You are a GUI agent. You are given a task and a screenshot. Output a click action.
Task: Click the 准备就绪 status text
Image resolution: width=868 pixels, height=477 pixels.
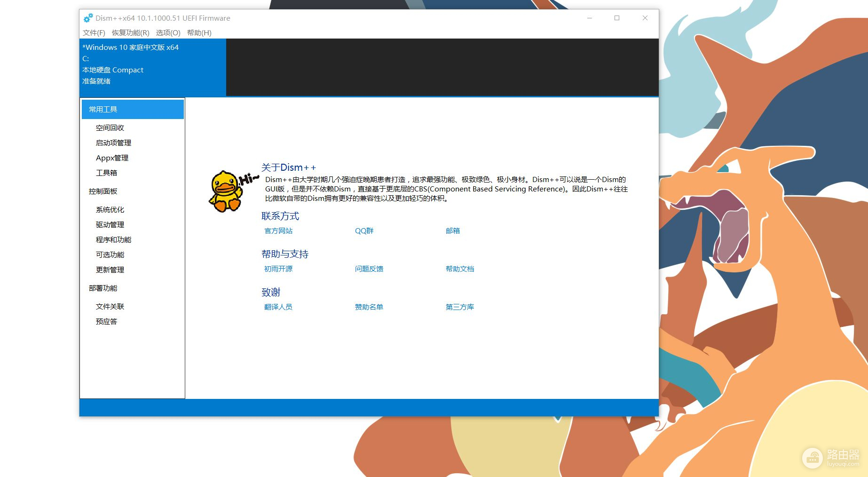(96, 81)
